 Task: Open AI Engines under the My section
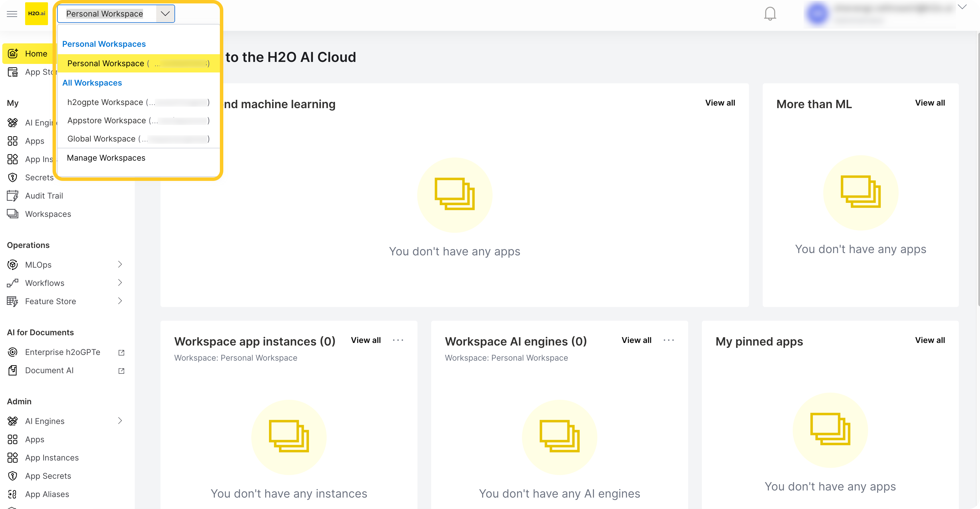(32, 123)
